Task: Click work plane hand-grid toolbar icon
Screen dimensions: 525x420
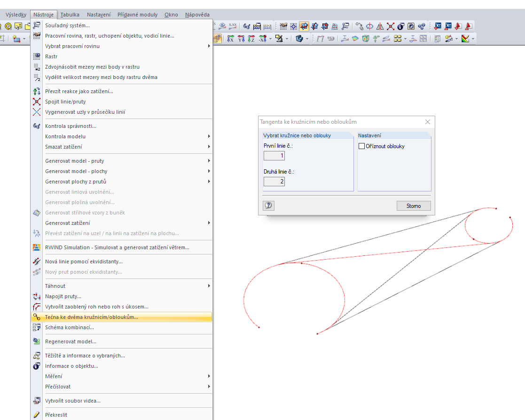Action: point(283,26)
